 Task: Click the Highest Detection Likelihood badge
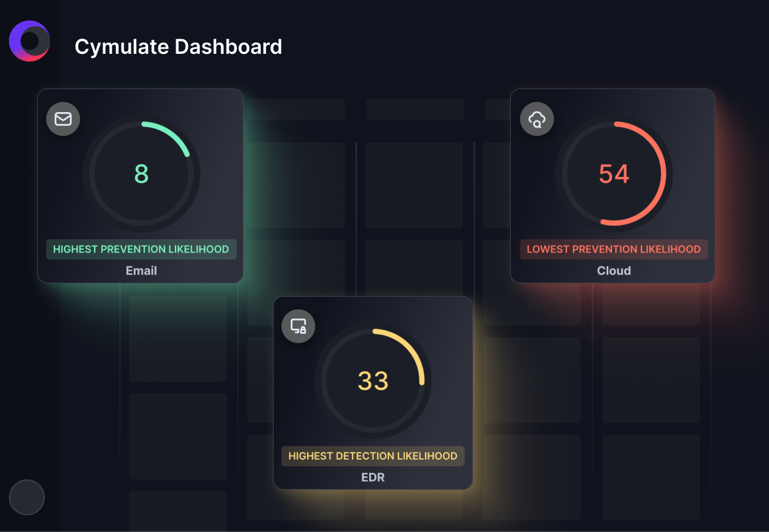(x=373, y=456)
